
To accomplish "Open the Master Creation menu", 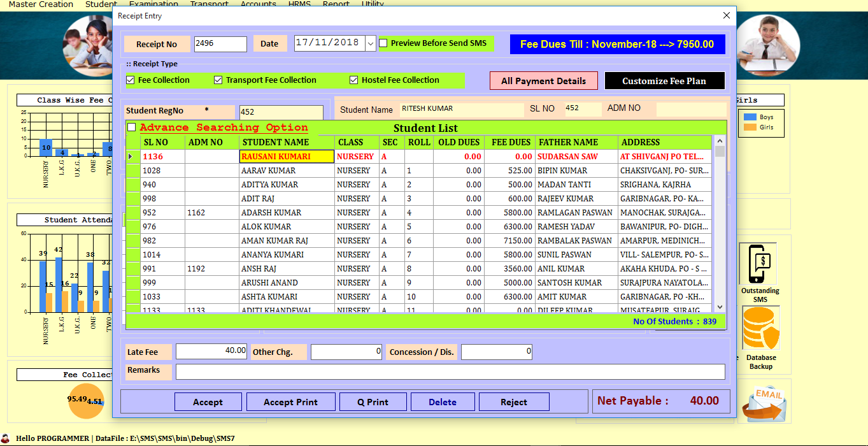I will pyautogui.click(x=41, y=4).
